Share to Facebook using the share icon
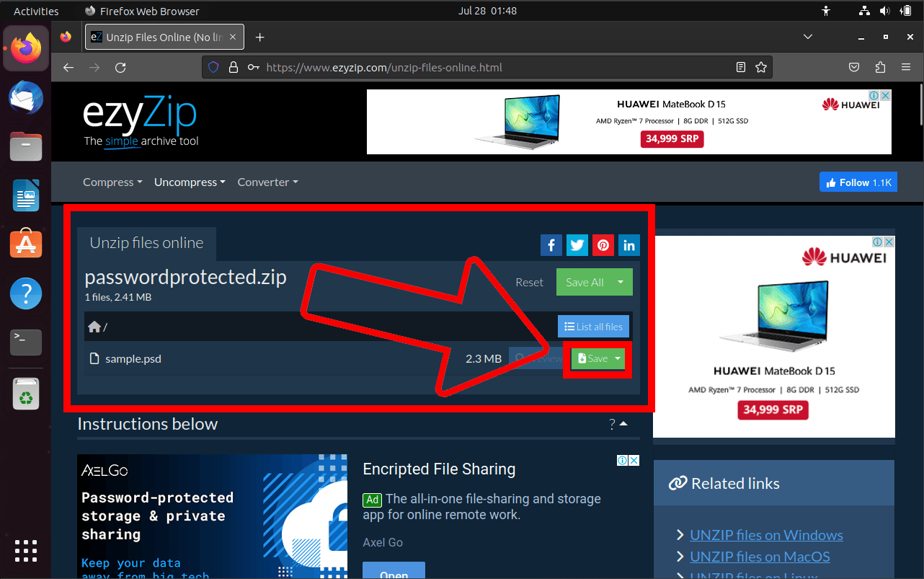The image size is (924, 579). point(551,245)
